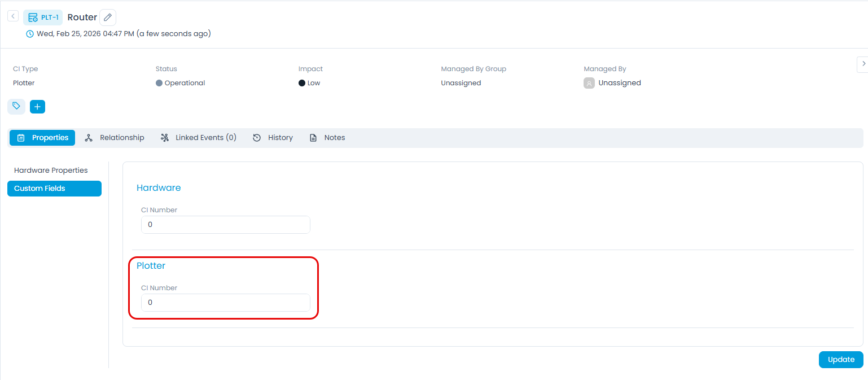
Task: Click the clock icon beside the date
Action: [x=30, y=34]
